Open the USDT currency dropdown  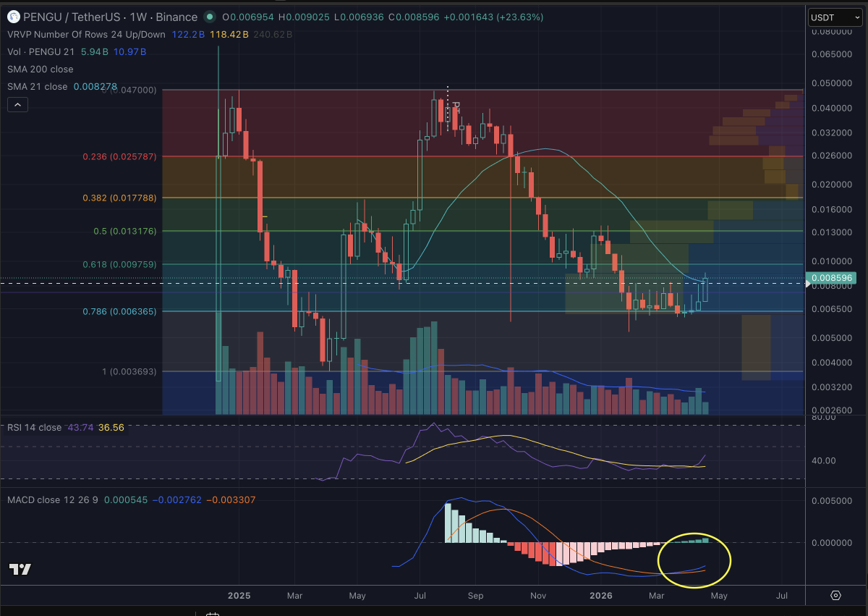point(835,17)
